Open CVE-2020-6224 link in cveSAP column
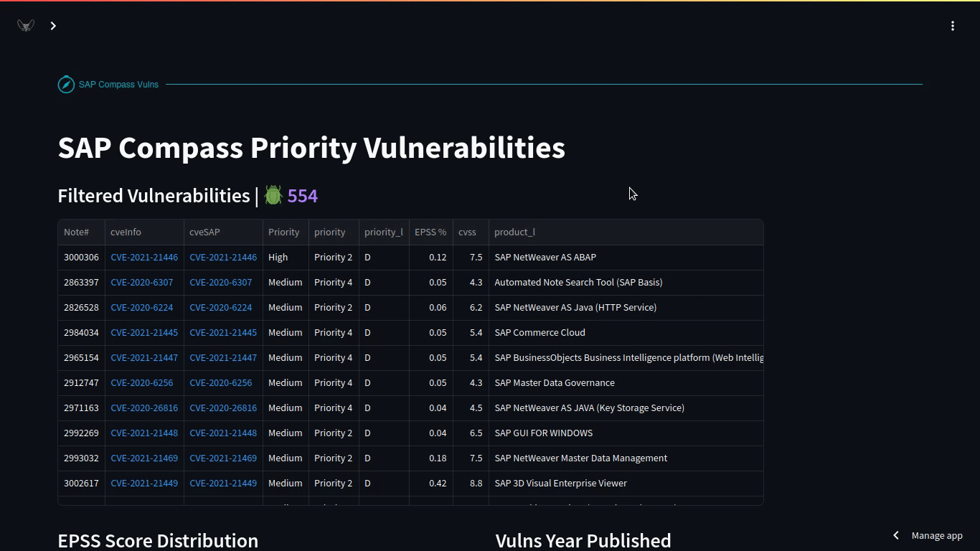The height and width of the screenshot is (551, 980). tap(221, 308)
